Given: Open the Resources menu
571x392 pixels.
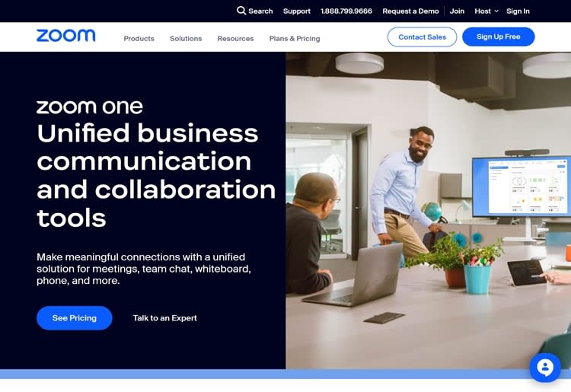Looking at the screenshot, I should click(235, 39).
